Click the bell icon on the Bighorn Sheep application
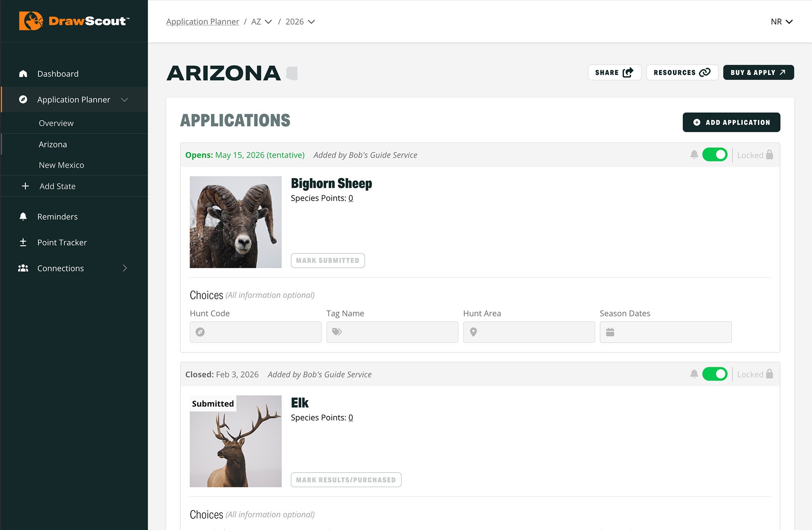The width and height of the screenshot is (812, 530). pos(694,154)
